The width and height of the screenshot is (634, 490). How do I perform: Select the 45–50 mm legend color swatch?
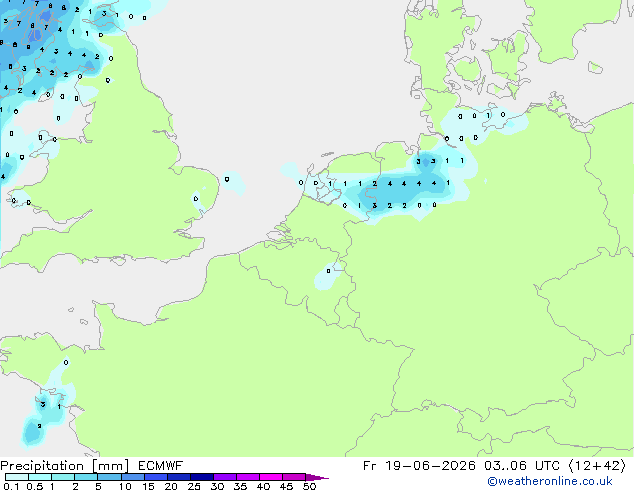pos(294,477)
